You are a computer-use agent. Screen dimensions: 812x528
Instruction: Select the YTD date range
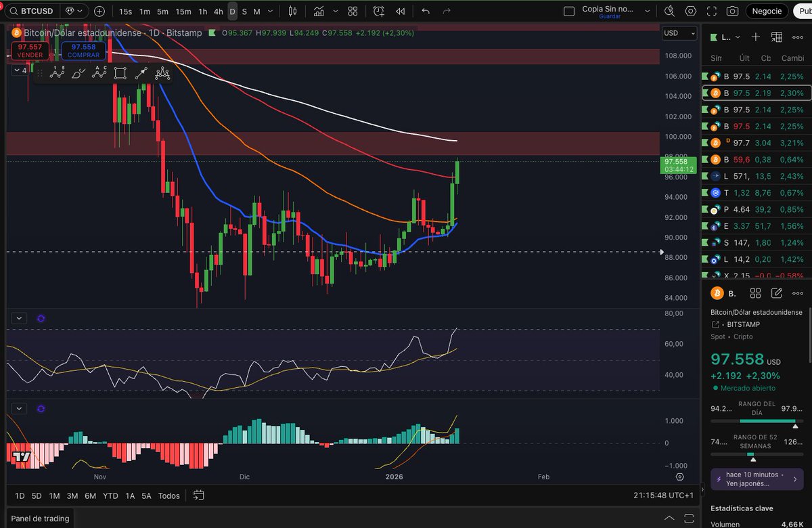coord(110,496)
